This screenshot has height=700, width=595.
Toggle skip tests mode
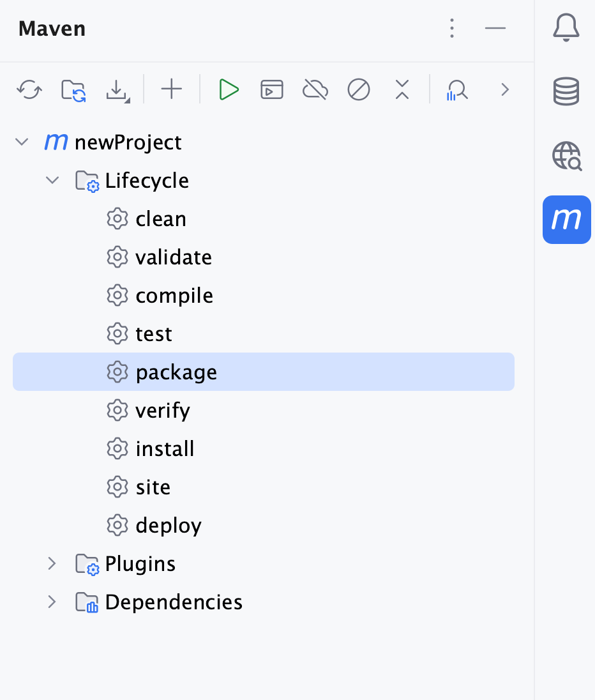tap(359, 89)
